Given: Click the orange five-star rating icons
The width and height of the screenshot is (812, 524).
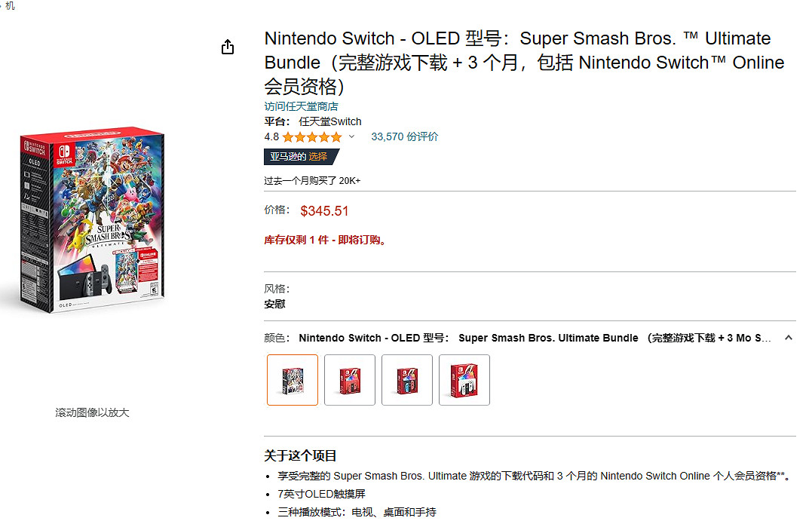Looking at the screenshot, I should tap(312, 137).
